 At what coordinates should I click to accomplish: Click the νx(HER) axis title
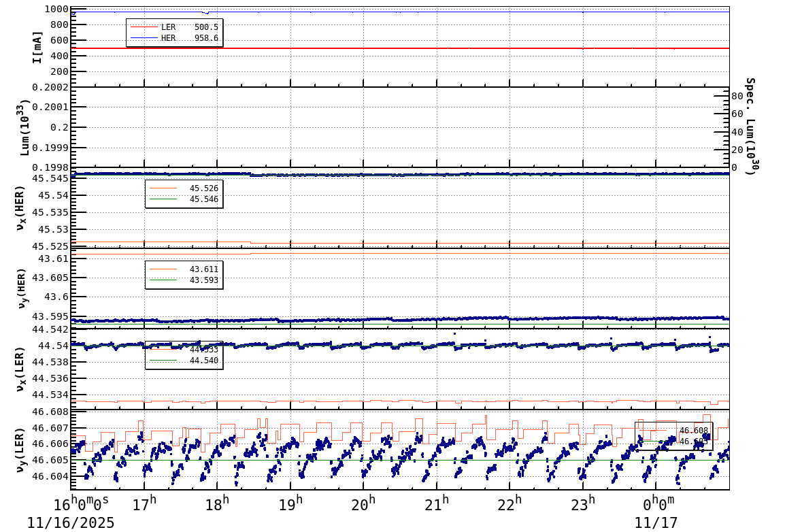click(x=20, y=207)
